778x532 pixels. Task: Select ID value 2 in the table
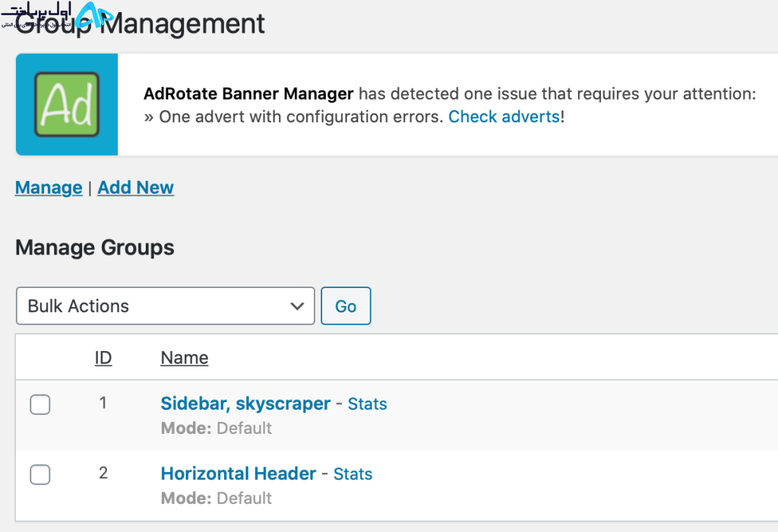(103, 473)
